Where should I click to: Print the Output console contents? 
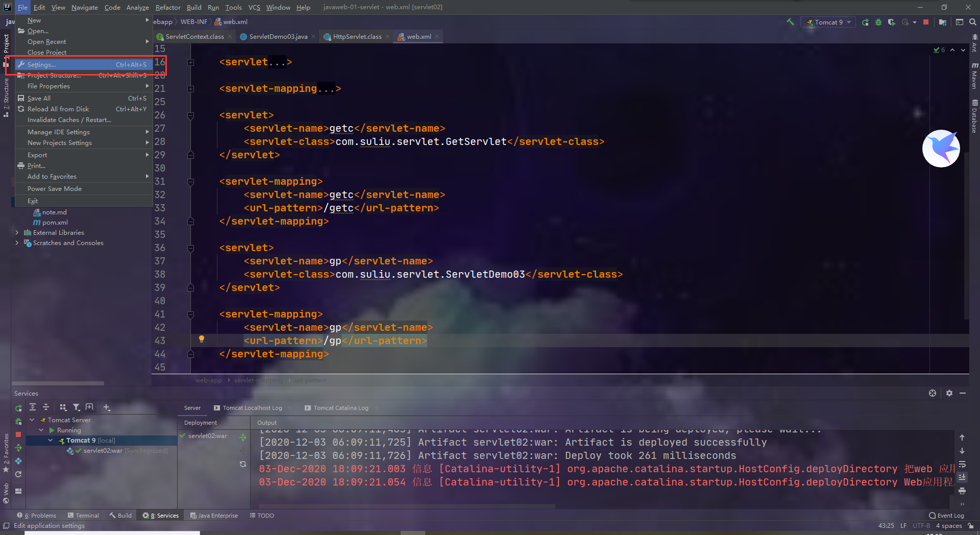point(962,491)
